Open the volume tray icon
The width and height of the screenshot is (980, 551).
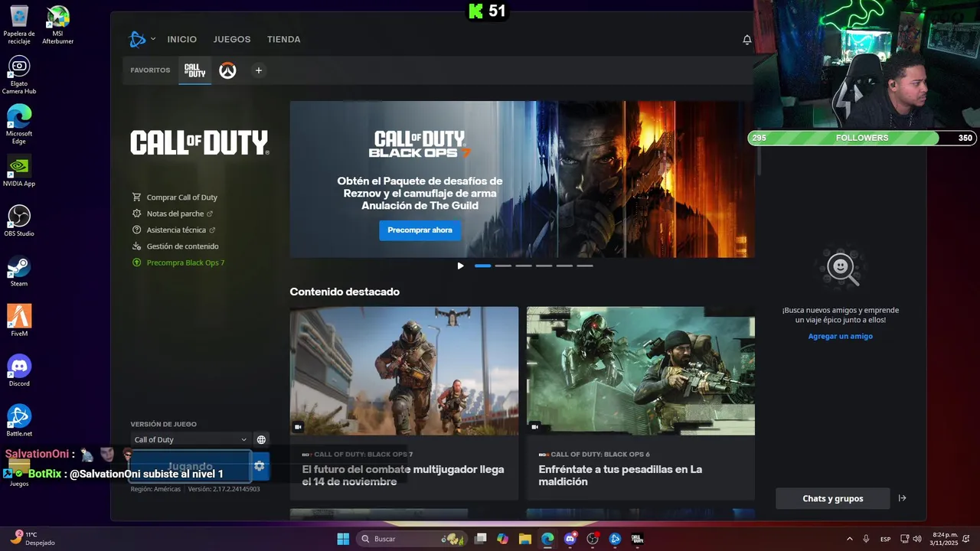click(917, 539)
